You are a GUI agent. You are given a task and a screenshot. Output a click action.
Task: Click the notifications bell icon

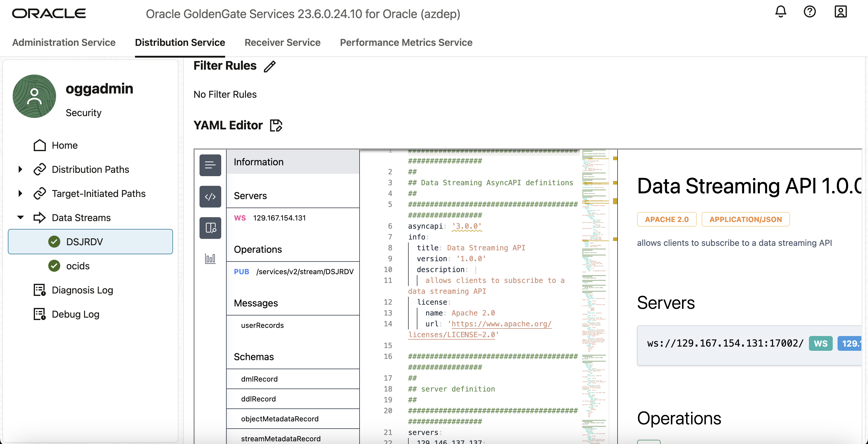point(780,12)
